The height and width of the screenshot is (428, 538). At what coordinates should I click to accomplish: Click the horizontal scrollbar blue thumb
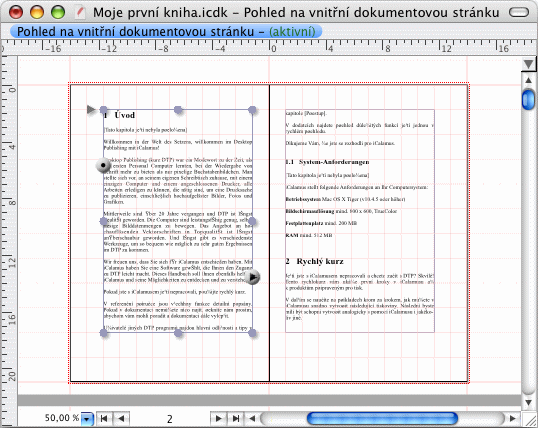pos(382,418)
